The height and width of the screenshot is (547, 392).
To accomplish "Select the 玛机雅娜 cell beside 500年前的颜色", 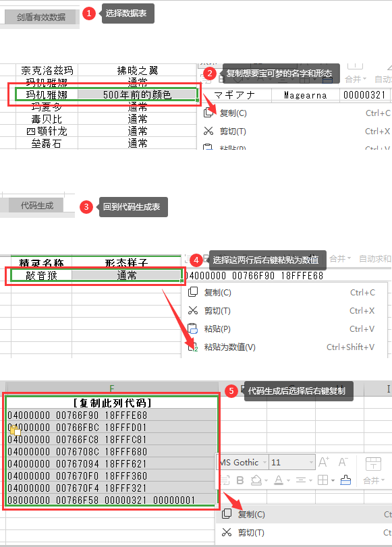I will click(47, 94).
